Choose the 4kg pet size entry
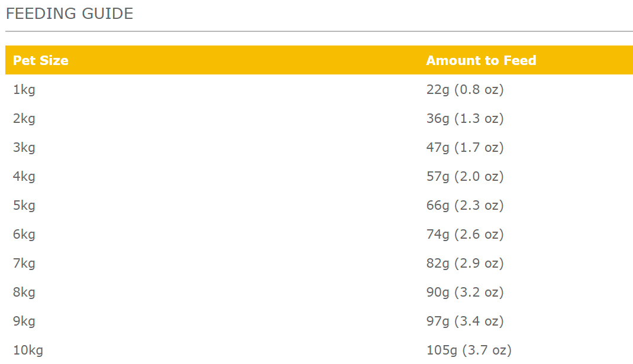The height and width of the screenshot is (364, 633). 24,177
